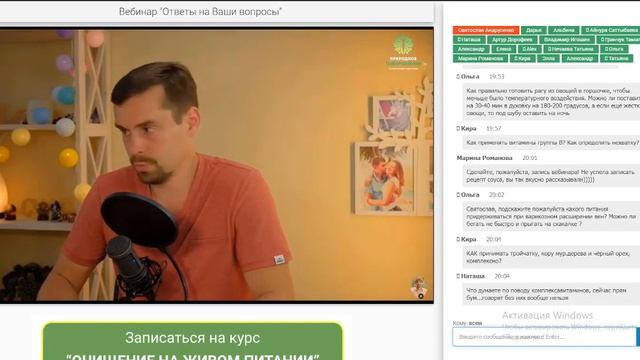Click the 20:02 message timestamp
The image size is (640, 360).
coord(497,195)
